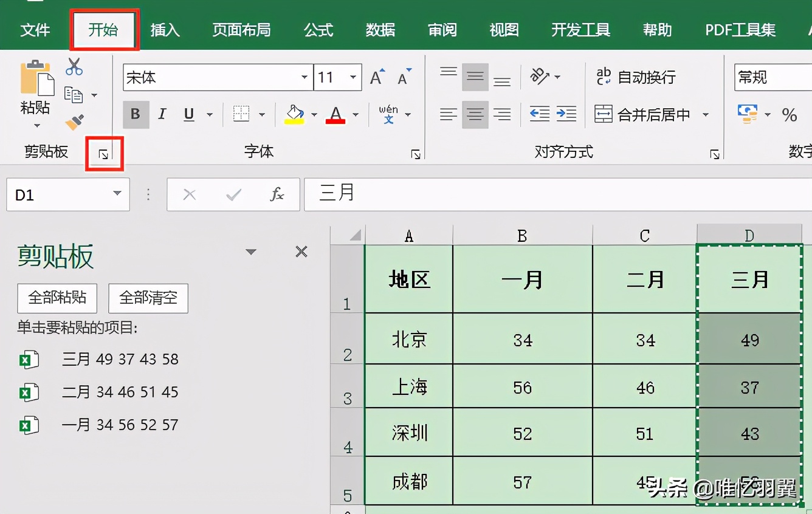Paste clipboard item 三月 49 37 43 58
Image resolution: width=812 pixels, height=514 pixels.
[x=120, y=359]
